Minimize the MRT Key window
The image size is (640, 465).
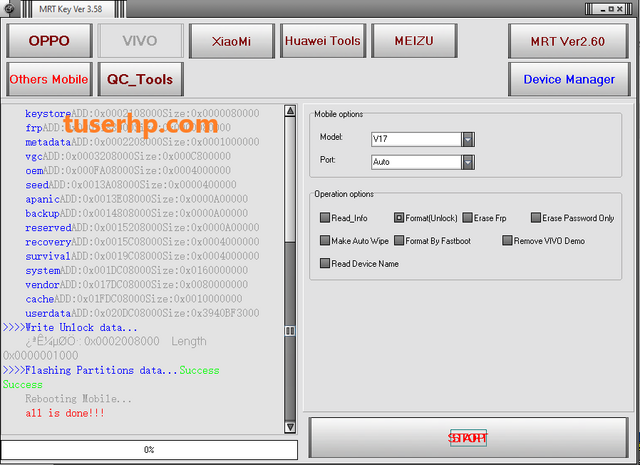click(x=602, y=9)
